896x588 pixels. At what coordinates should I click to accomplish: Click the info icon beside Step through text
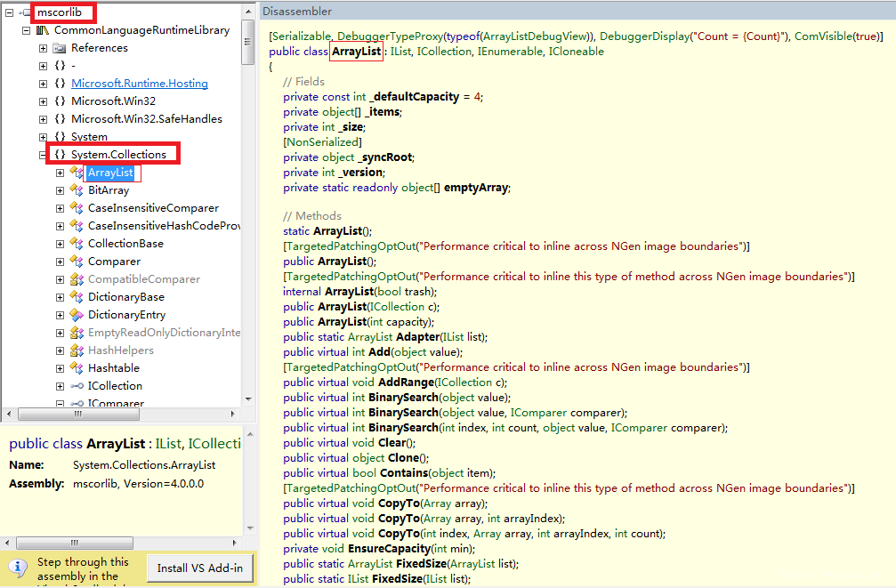click(18, 568)
